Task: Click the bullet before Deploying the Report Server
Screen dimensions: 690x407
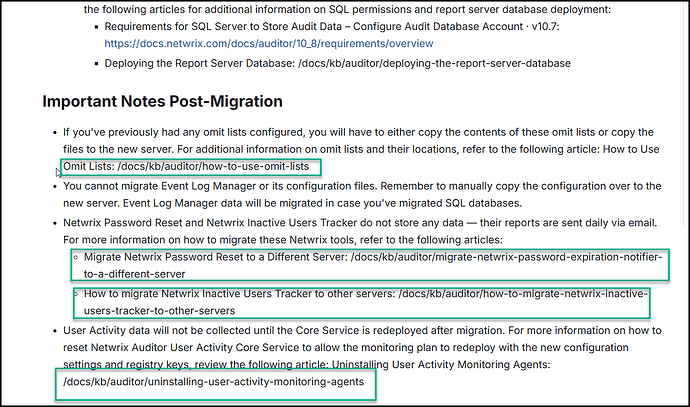Action: [x=93, y=63]
